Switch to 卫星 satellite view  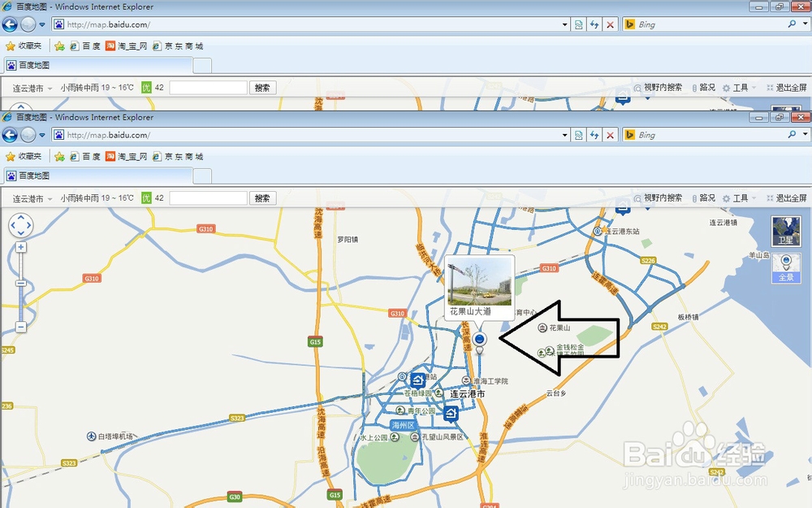tap(786, 231)
